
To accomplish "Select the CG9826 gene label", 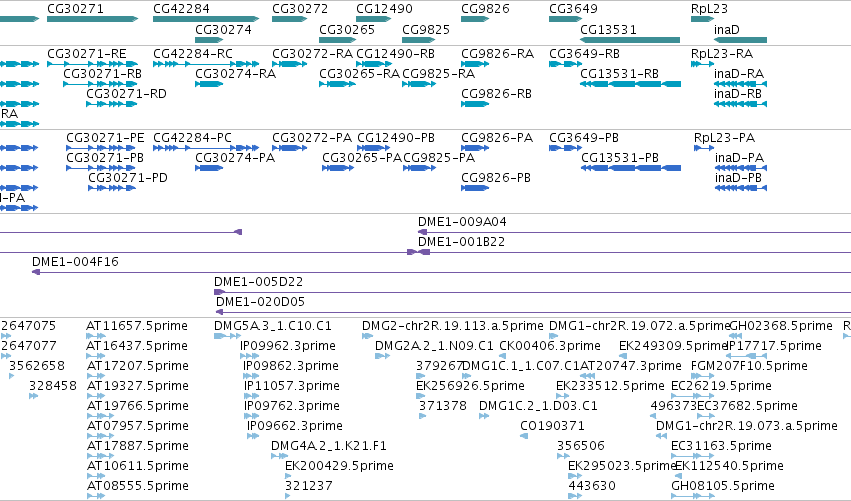I will pos(485,9).
